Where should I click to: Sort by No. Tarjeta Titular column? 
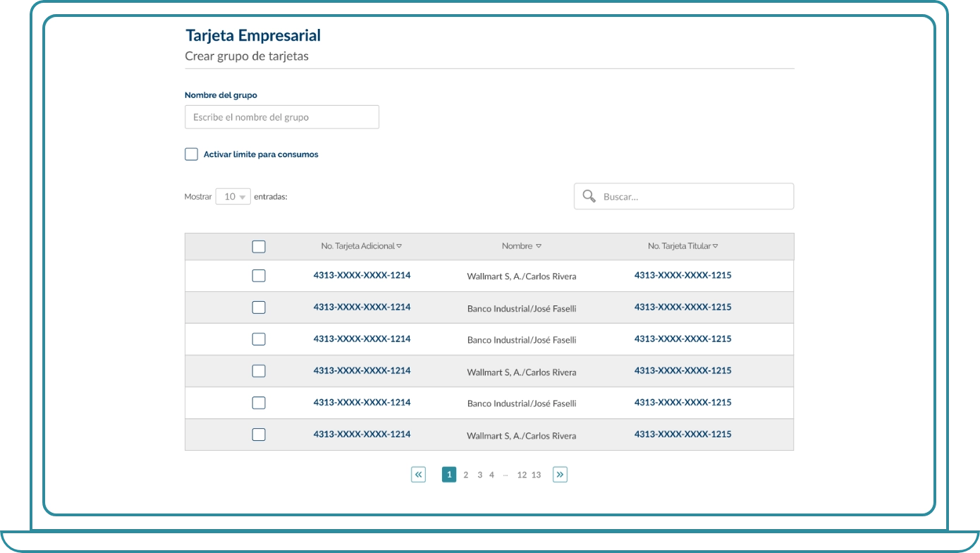(683, 246)
